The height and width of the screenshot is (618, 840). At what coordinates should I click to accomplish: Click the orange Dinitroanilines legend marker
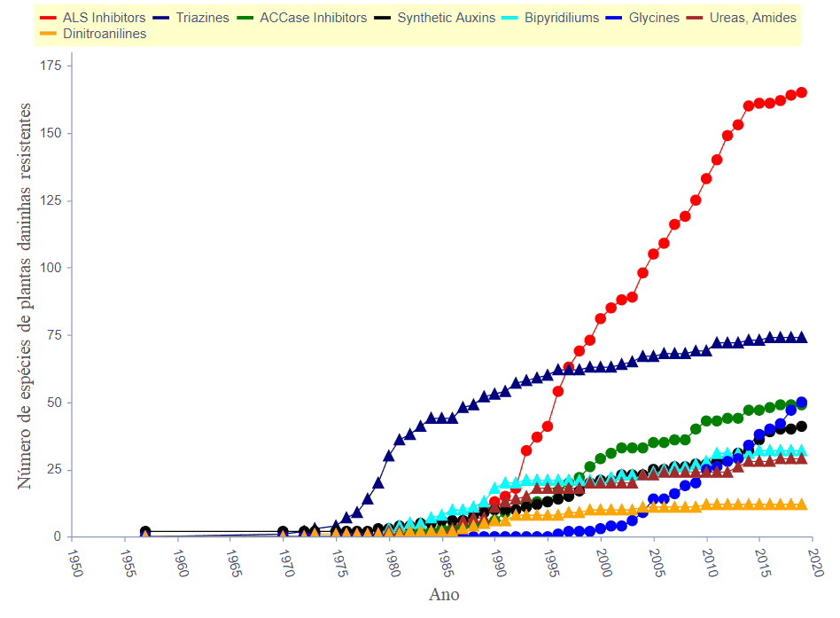coord(49,35)
